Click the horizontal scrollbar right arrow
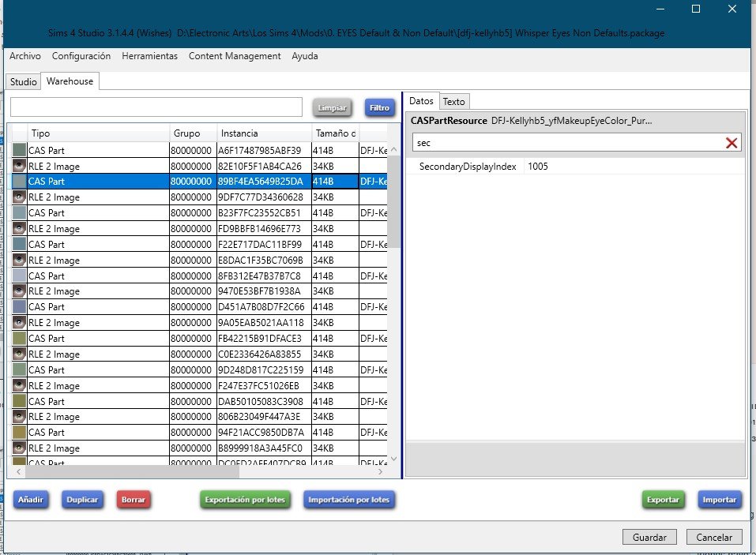The image size is (756, 555). click(x=381, y=471)
